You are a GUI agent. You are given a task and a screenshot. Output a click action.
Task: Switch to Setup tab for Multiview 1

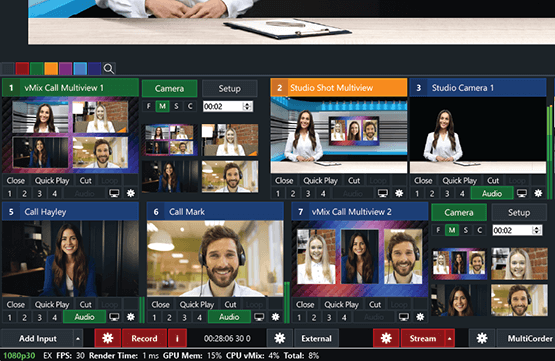[x=229, y=88]
